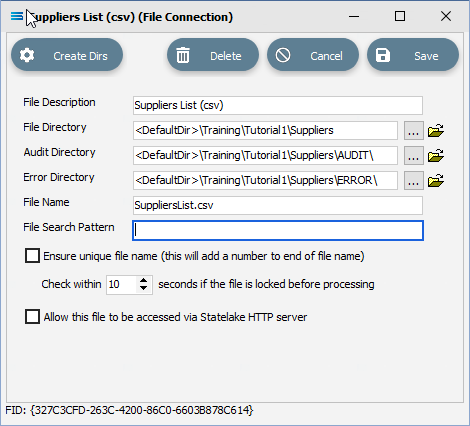470x426 pixels.
Task: Click the window menu icon in title bar
Action: pyautogui.click(x=17, y=16)
